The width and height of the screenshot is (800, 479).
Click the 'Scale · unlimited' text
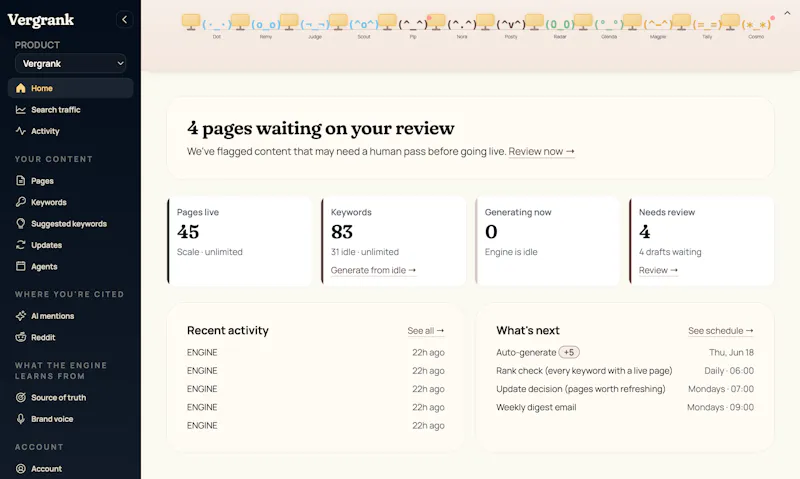tap(210, 252)
